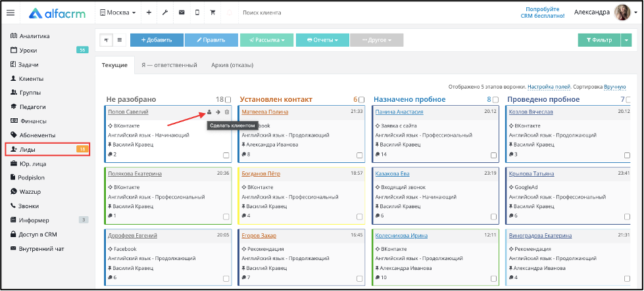This screenshot has width=644, height=291.
Task: Open lead Егоров Захар
Action: click(259, 236)
